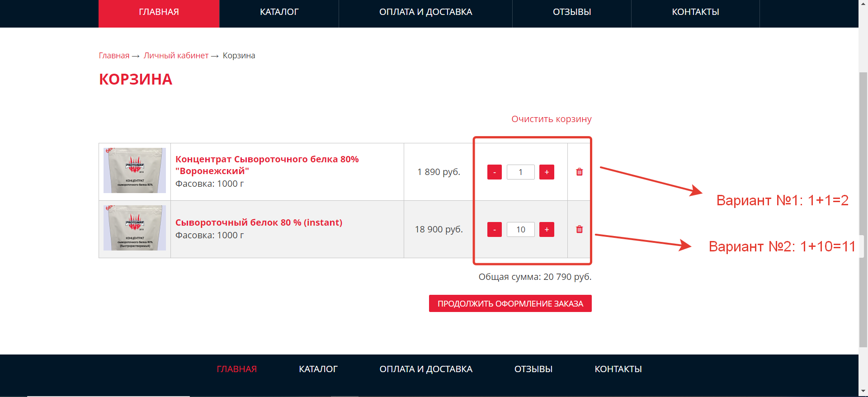This screenshot has width=868, height=397.
Task: Open Каталог link in the footer
Action: click(318, 369)
